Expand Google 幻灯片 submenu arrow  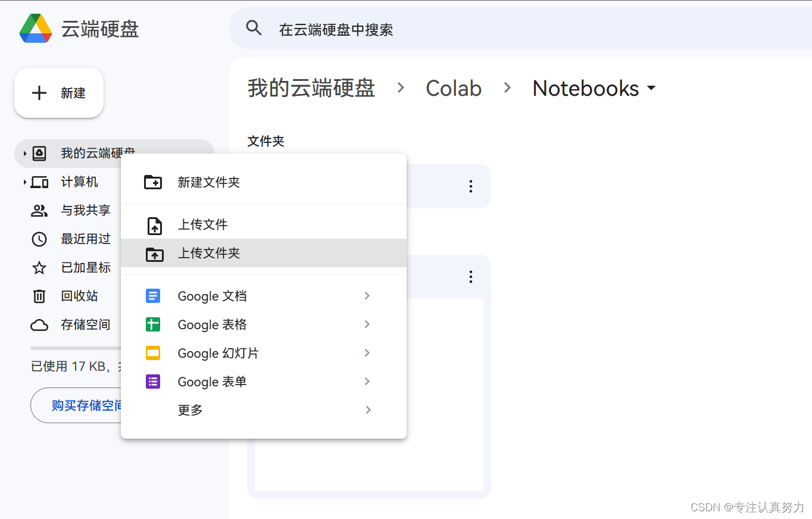coord(367,353)
